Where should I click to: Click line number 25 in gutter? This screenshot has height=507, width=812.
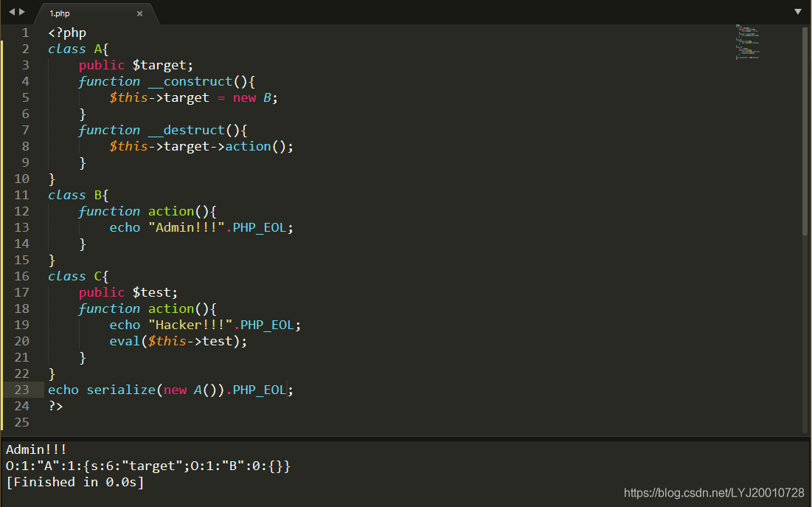[21, 422]
